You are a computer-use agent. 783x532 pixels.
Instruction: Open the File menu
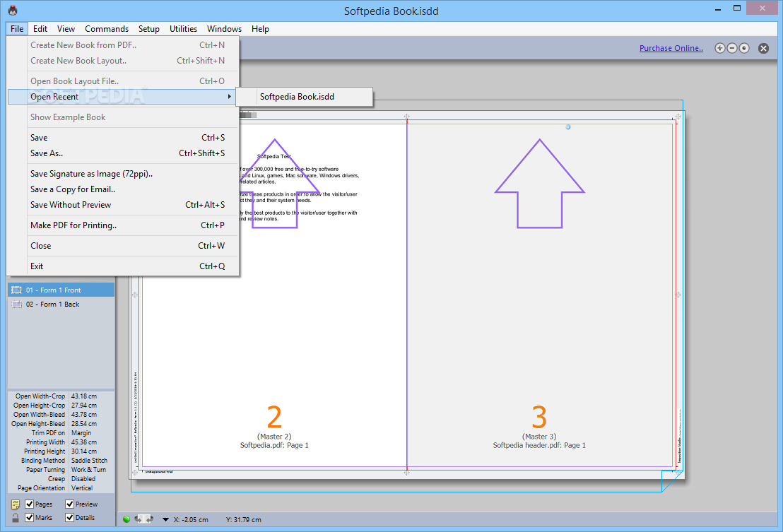pyautogui.click(x=17, y=28)
